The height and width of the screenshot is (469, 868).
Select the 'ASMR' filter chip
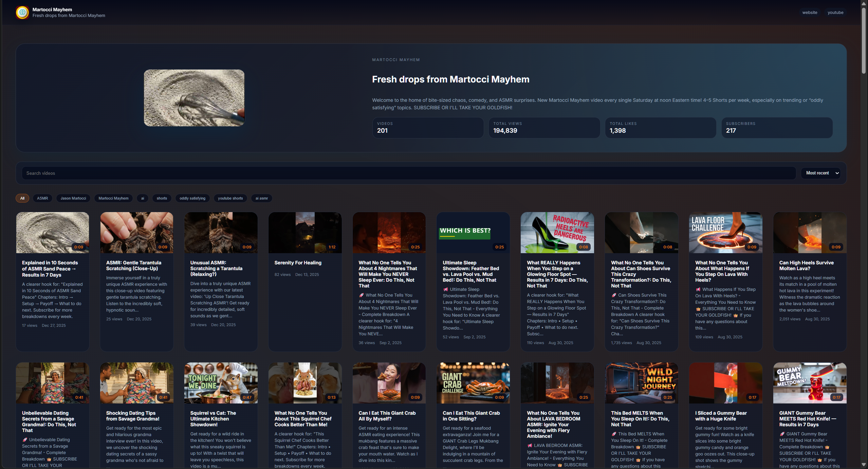coord(42,198)
